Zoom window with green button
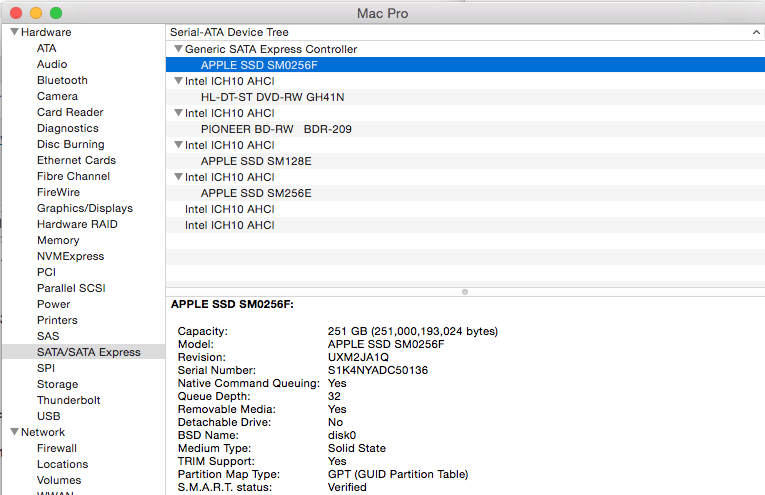This screenshot has width=765, height=495. [56, 13]
